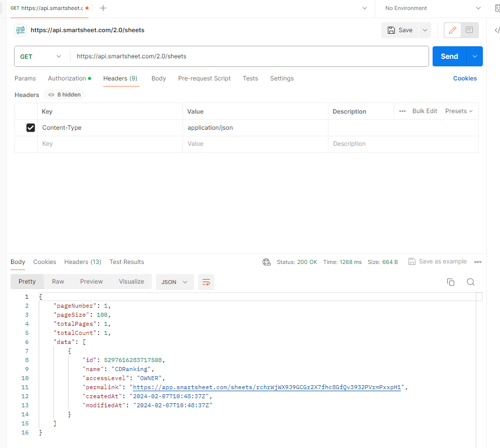The width and height of the screenshot is (500, 448).
Task: Click the three-dots icon beside Bulk Edit
Action: click(402, 111)
